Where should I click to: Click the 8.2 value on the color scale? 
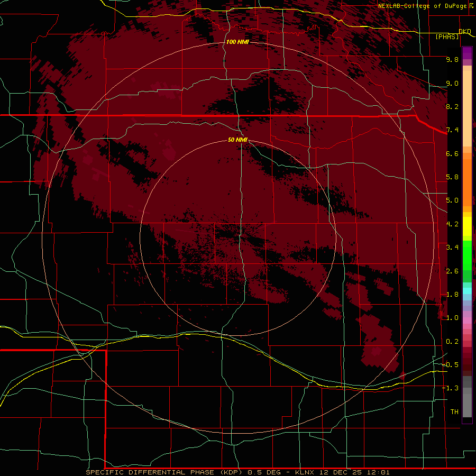[x=452, y=106]
